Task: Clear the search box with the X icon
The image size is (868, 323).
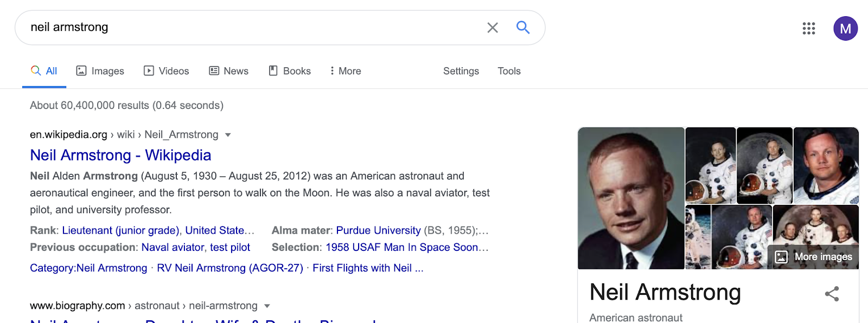Action: [493, 28]
